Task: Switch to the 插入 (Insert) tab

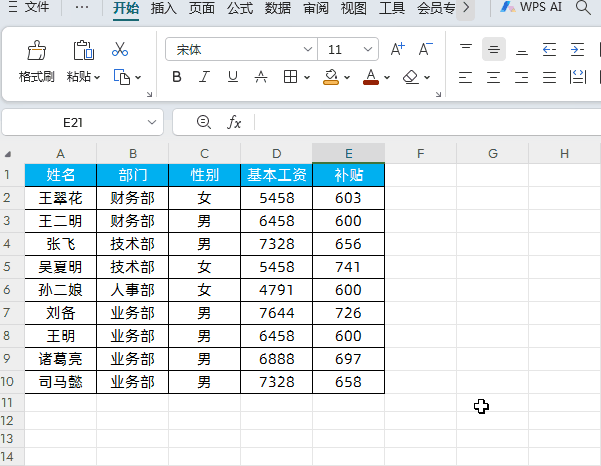Action: pos(164,8)
